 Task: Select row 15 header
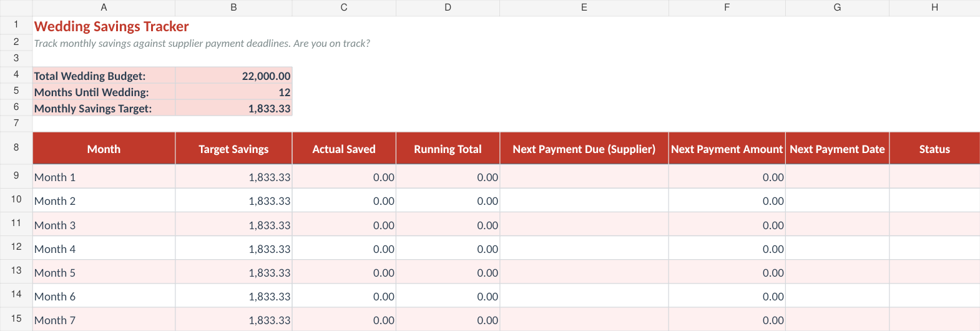(16, 319)
